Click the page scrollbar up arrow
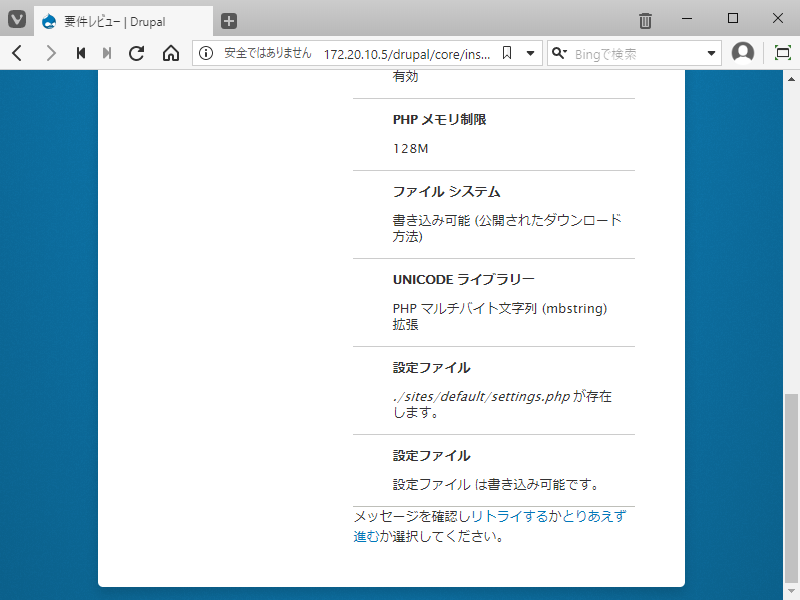 (x=791, y=79)
